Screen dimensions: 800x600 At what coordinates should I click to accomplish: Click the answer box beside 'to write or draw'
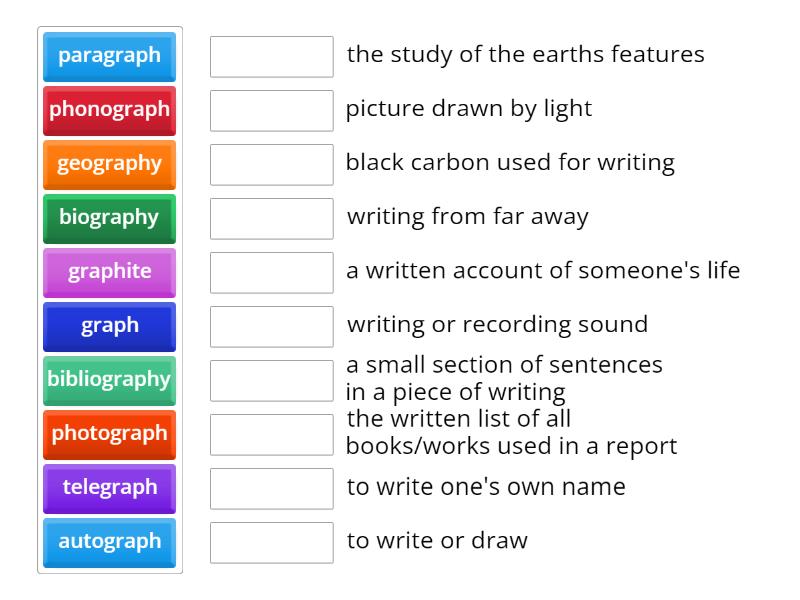271,542
